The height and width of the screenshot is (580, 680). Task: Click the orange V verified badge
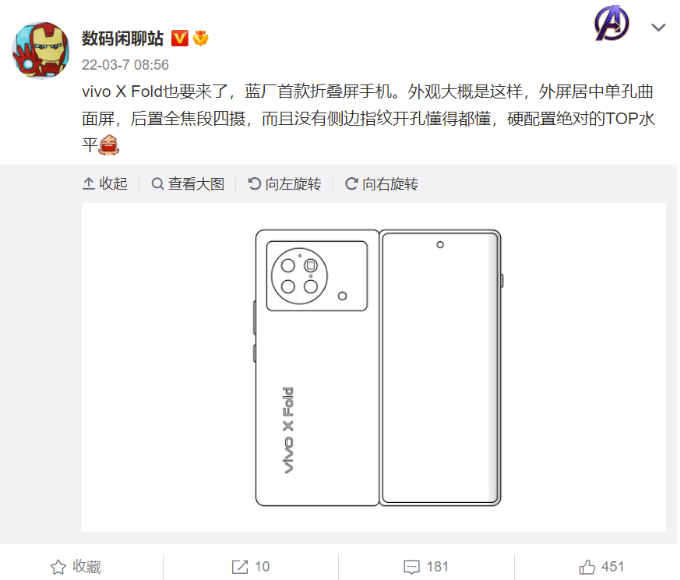pyautogui.click(x=180, y=38)
